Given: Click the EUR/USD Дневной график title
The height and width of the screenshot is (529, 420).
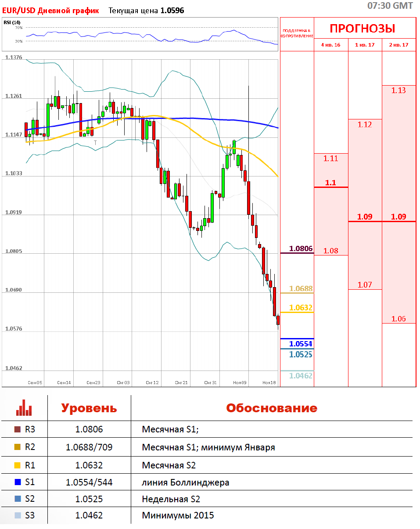Looking at the screenshot, I should 51,11.
